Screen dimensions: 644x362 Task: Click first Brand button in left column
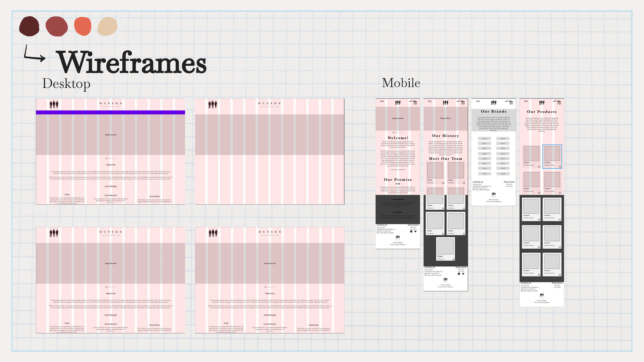point(485,139)
